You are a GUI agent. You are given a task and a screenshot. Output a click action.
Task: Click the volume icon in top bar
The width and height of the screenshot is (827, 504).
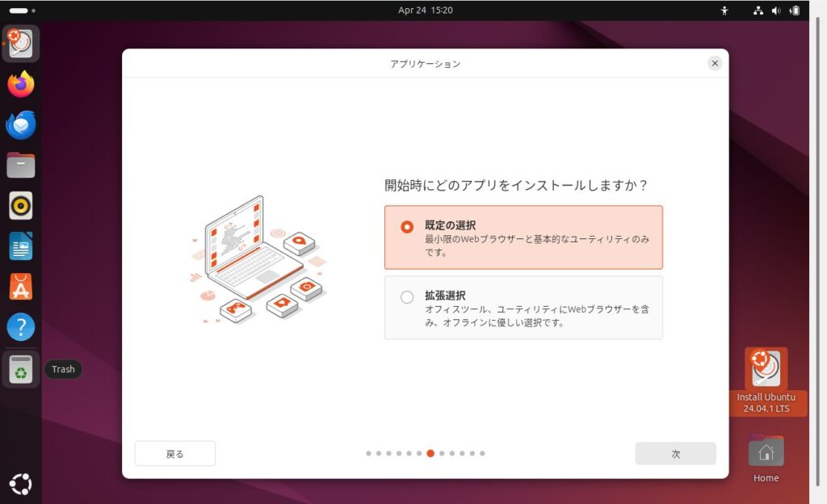tap(776, 10)
